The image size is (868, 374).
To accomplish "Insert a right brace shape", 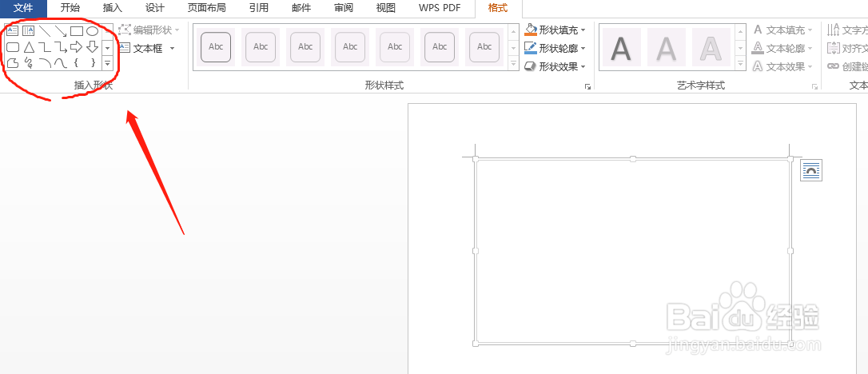I will 93,63.
